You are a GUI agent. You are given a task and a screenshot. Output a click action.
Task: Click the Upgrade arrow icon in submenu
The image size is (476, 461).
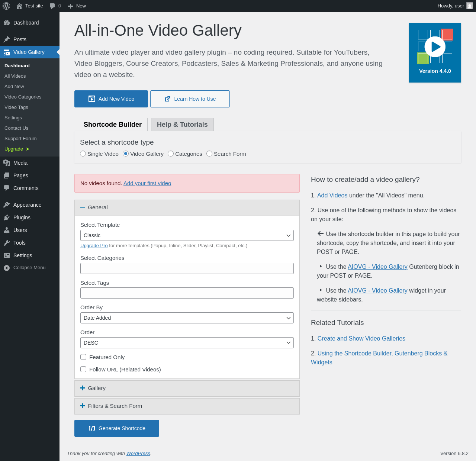(x=28, y=149)
